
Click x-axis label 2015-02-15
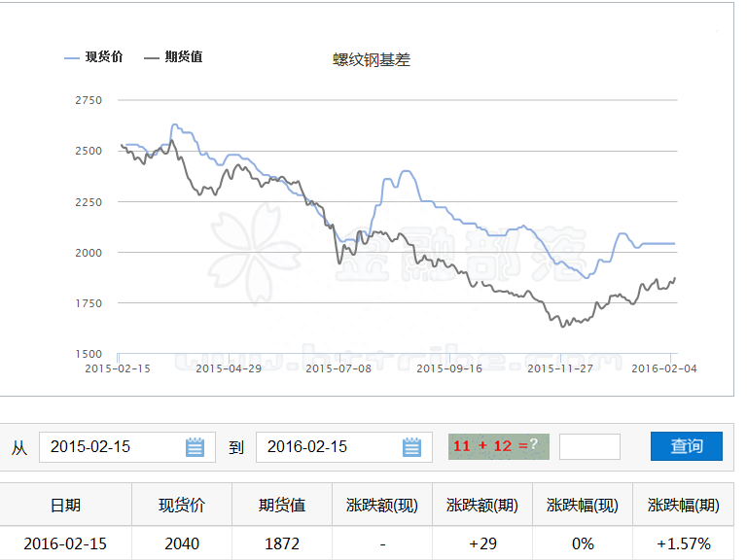[118, 368]
